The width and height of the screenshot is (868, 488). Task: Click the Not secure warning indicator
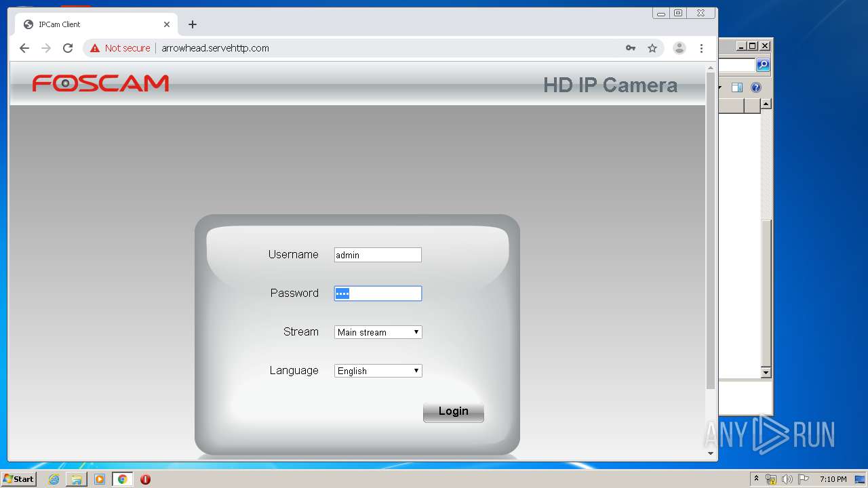coord(120,48)
